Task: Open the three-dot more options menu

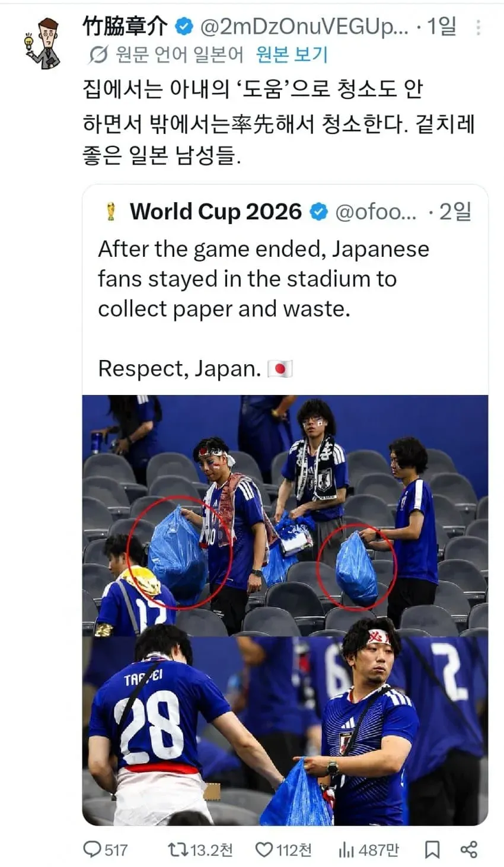Action: point(478,27)
